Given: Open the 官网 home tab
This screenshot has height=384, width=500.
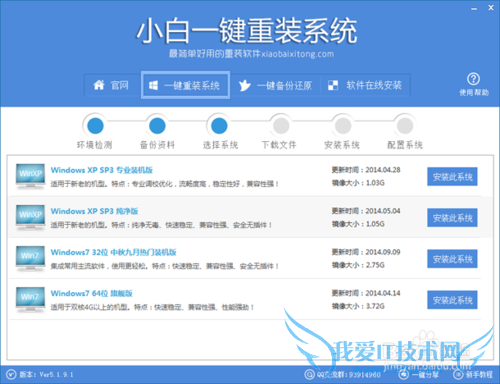Looking at the screenshot, I should (112, 85).
